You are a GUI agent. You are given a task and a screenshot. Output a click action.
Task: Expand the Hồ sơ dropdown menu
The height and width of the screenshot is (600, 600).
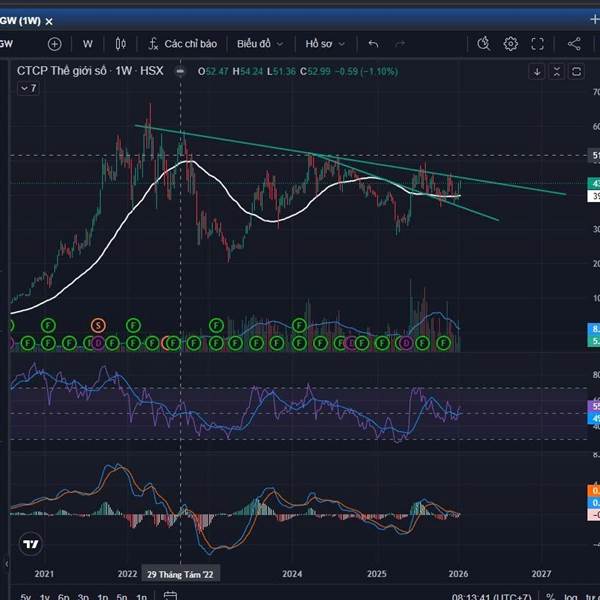pos(325,44)
